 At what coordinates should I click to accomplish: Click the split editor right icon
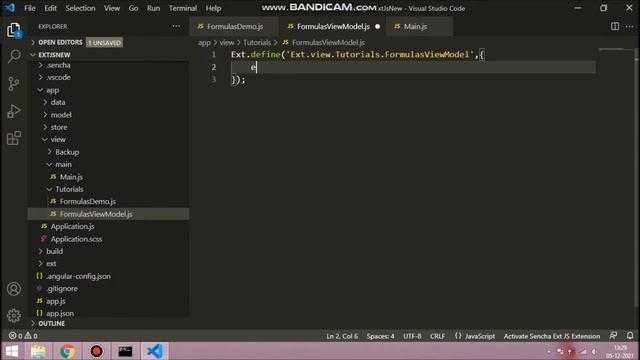pyautogui.click(x=615, y=26)
